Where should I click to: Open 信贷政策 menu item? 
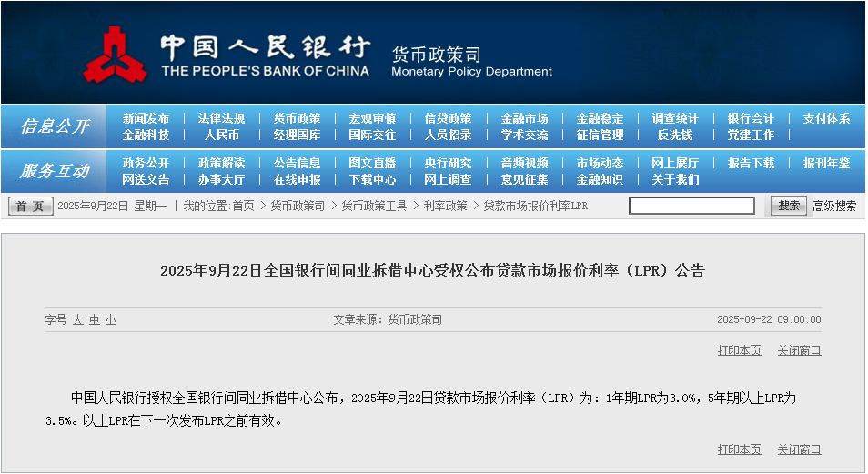(448, 118)
